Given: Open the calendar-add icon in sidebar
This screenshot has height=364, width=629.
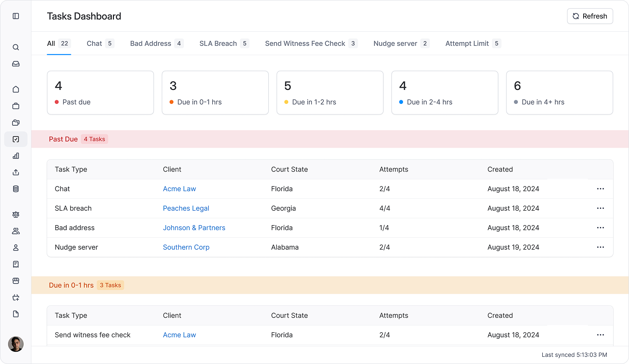Looking at the screenshot, I should coord(16,297).
